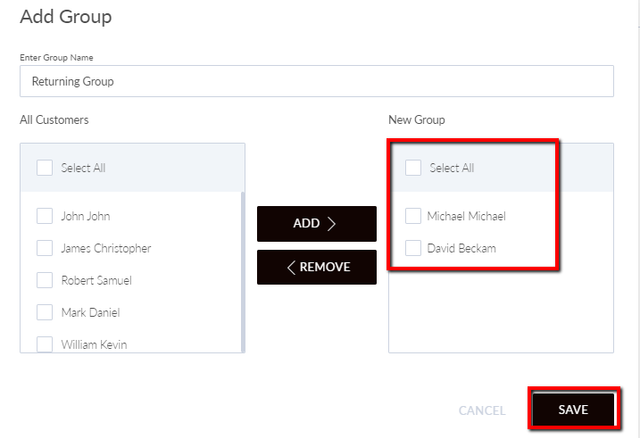Click the right chevron on ADD
The height and width of the screenshot is (438, 640).
(331, 224)
